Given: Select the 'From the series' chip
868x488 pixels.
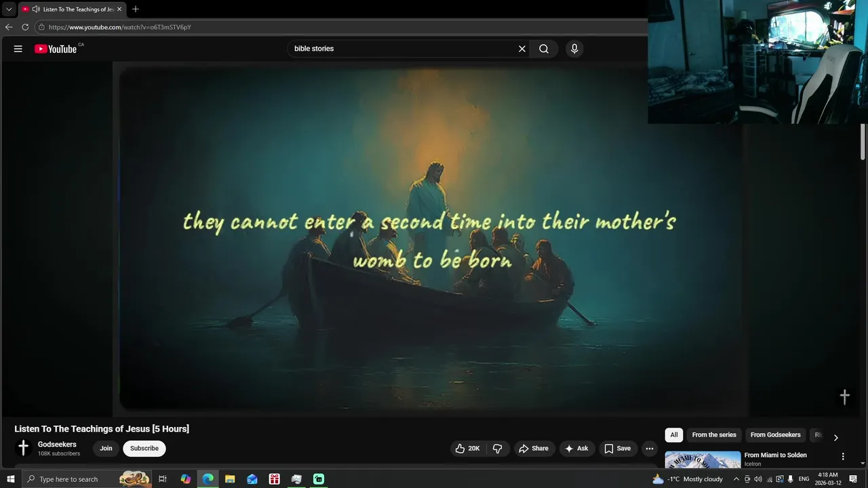Looking at the screenshot, I should pos(714,435).
